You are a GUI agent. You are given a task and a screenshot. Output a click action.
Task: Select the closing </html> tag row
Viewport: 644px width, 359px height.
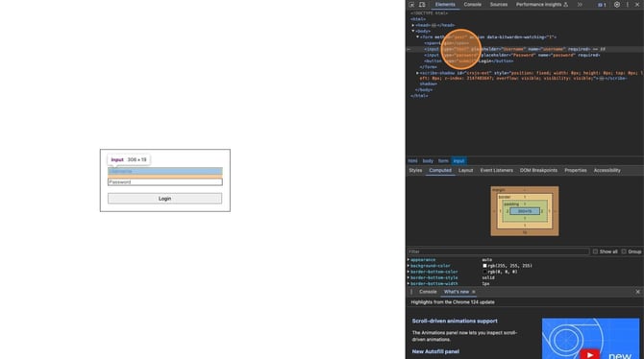click(x=419, y=96)
